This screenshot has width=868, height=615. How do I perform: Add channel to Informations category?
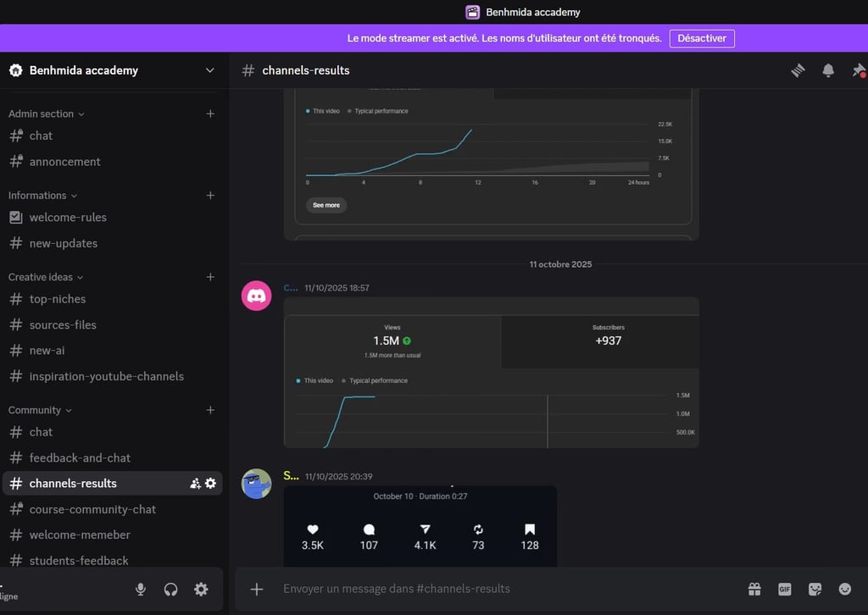pos(210,195)
